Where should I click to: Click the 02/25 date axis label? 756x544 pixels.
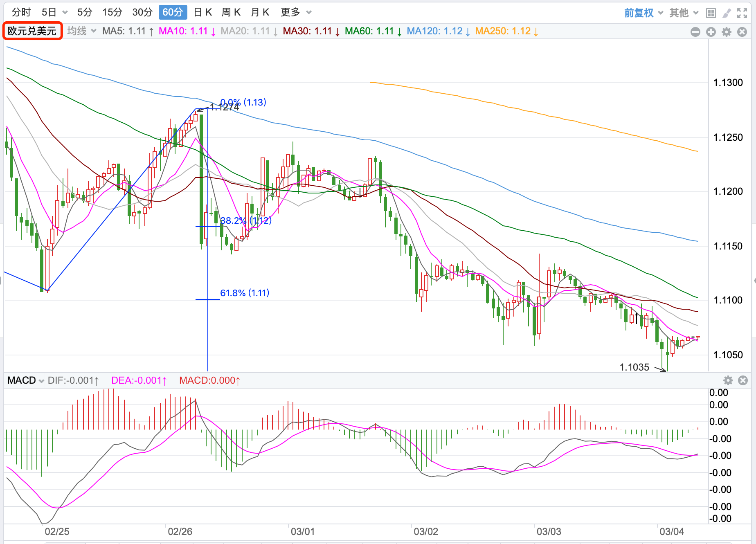click(x=57, y=532)
